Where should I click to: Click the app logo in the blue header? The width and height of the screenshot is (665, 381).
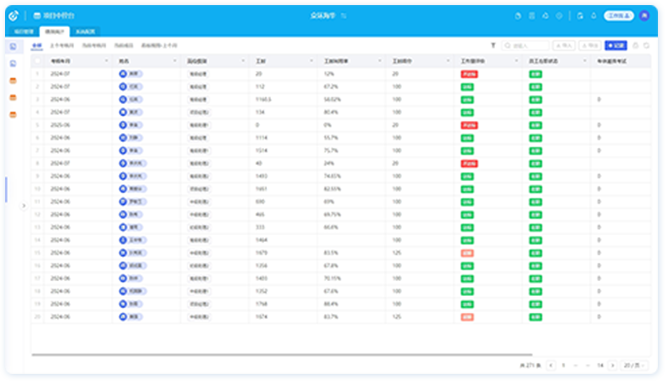point(13,16)
